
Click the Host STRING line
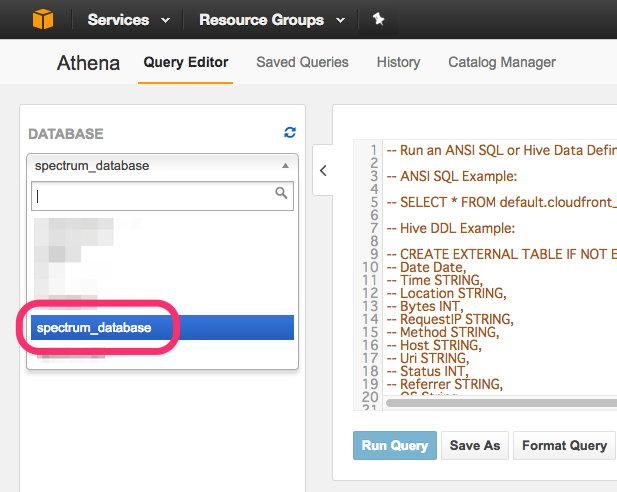[434, 345]
